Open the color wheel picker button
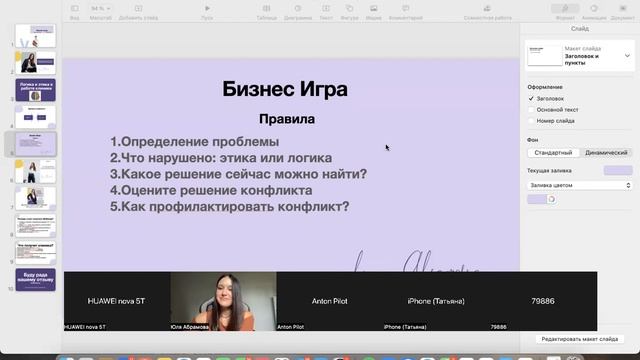 (552, 199)
